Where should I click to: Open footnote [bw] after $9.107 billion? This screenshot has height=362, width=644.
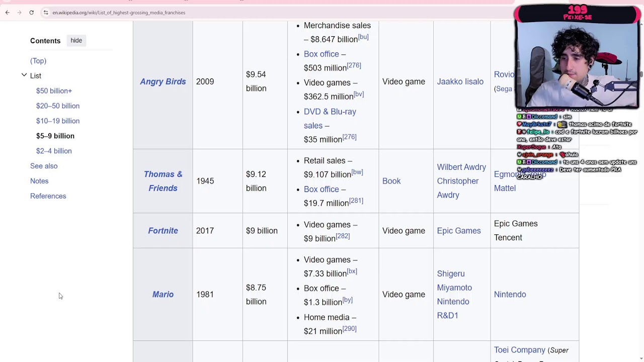click(357, 172)
